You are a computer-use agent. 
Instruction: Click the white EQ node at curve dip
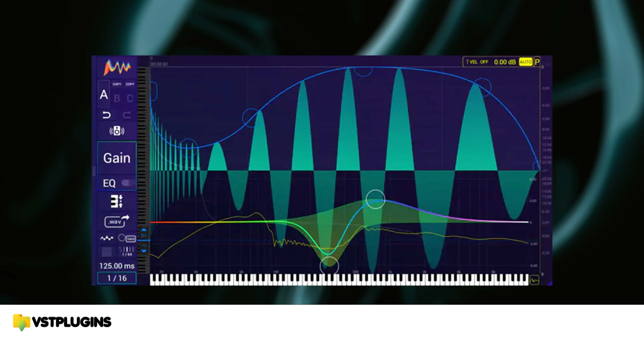click(x=329, y=266)
